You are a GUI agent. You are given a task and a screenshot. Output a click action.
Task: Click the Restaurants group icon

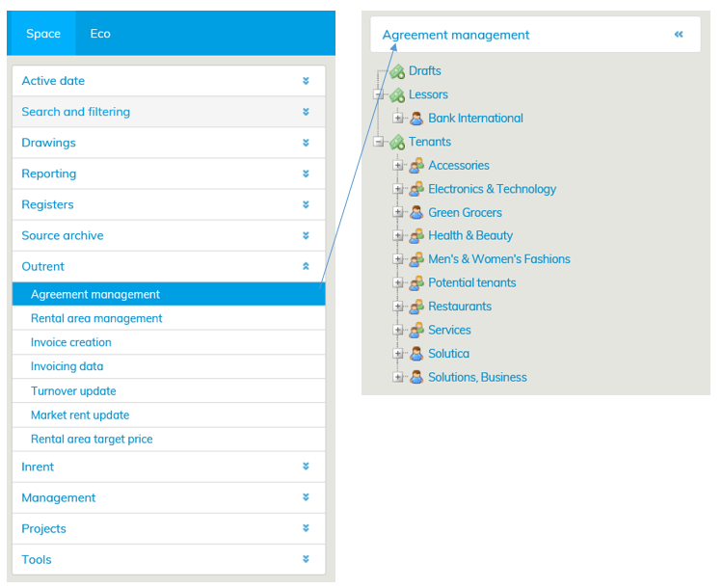pos(416,307)
